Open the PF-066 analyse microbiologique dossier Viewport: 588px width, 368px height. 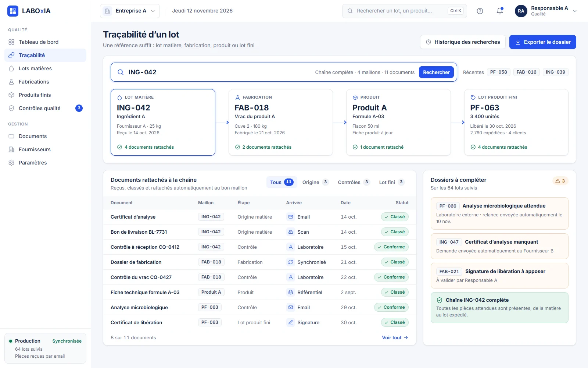point(499,213)
